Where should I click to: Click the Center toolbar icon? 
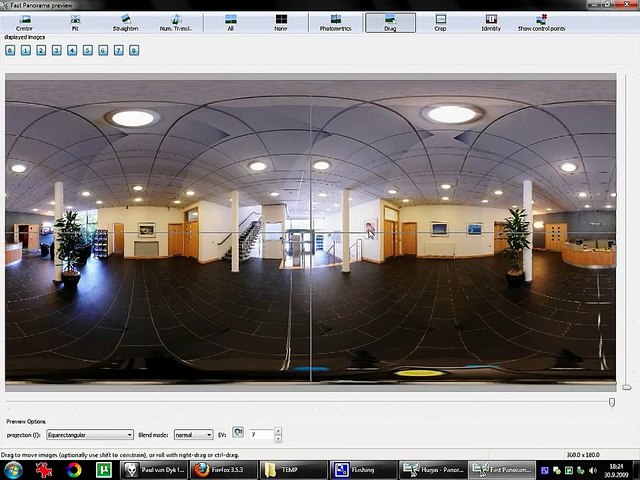(24, 22)
